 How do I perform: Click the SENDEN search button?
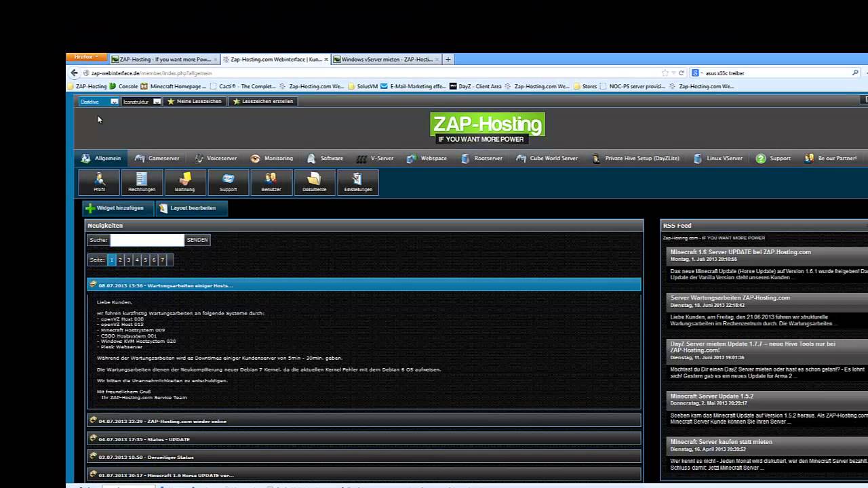coord(197,240)
